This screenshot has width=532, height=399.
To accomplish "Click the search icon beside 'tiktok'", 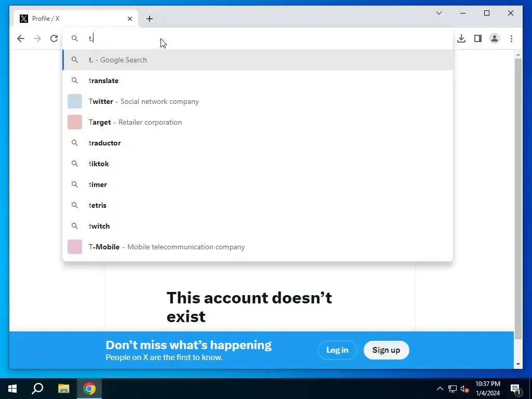I will pyautogui.click(x=75, y=164).
